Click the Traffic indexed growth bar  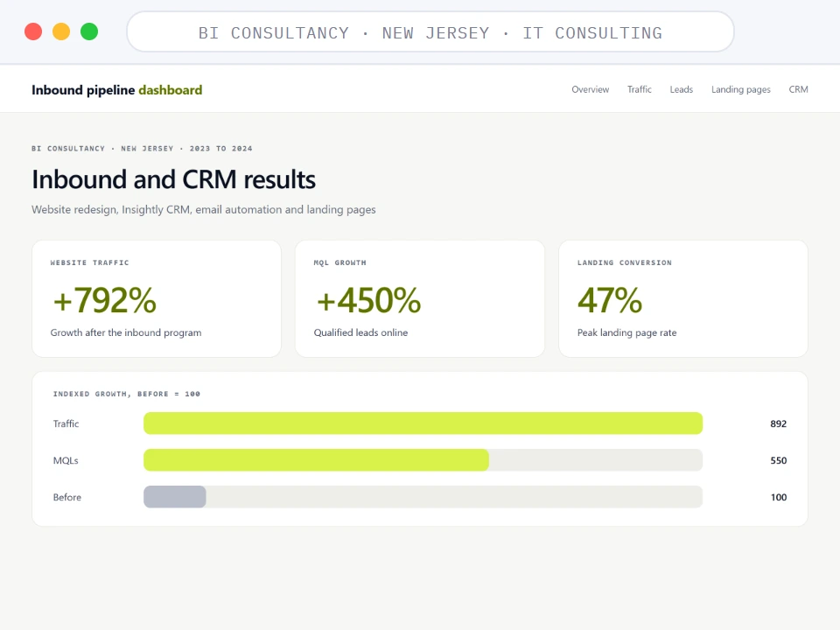(423, 423)
